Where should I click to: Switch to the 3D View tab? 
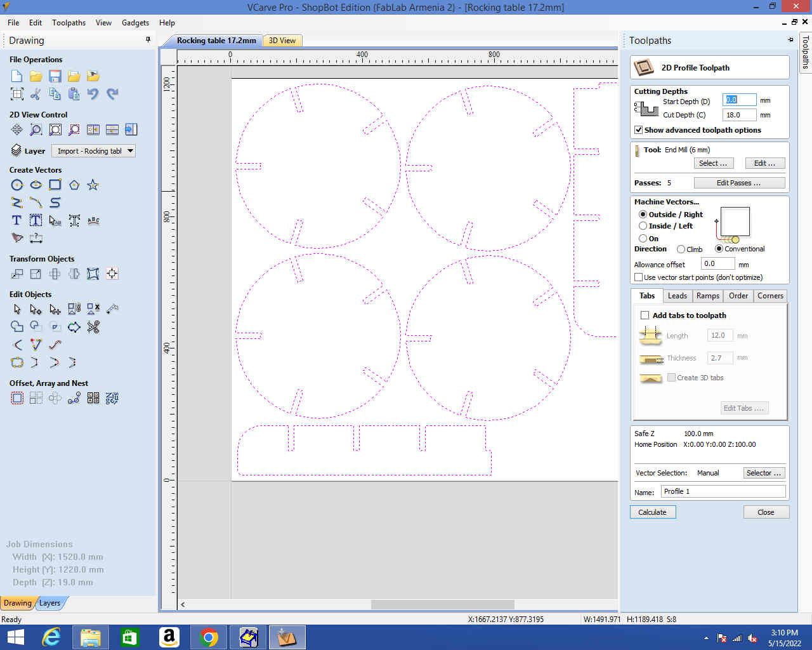(282, 41)
